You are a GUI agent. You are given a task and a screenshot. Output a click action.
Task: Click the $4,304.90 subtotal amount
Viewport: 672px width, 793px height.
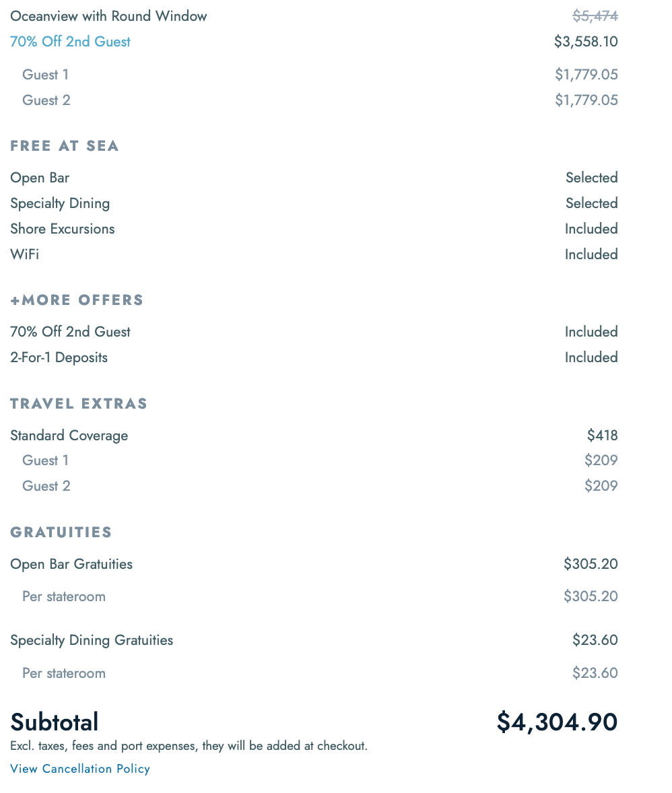[x=557, y=722]
